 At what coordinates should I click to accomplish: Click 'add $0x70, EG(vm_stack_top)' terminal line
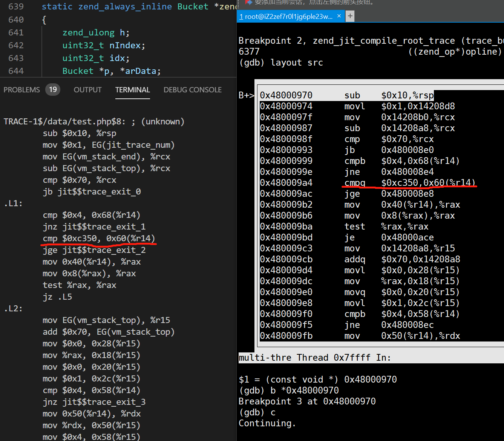pos(109,332)
